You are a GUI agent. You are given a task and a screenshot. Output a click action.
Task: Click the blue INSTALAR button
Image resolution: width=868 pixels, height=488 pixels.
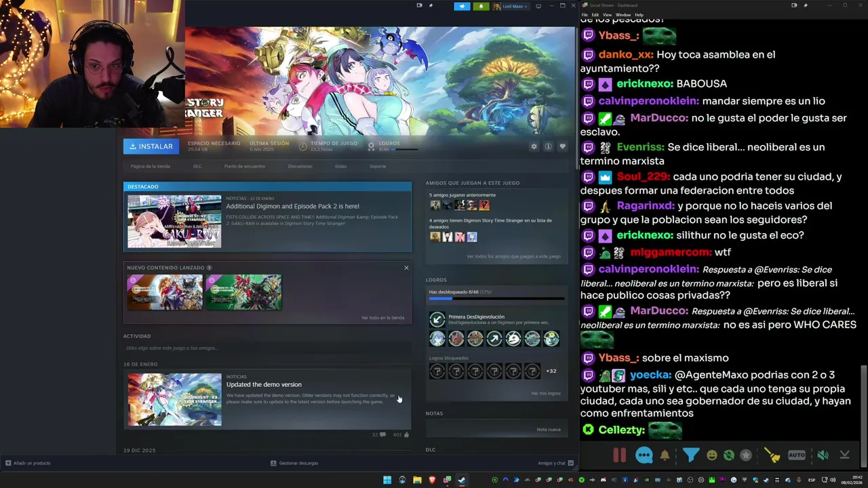click(151, 146)
